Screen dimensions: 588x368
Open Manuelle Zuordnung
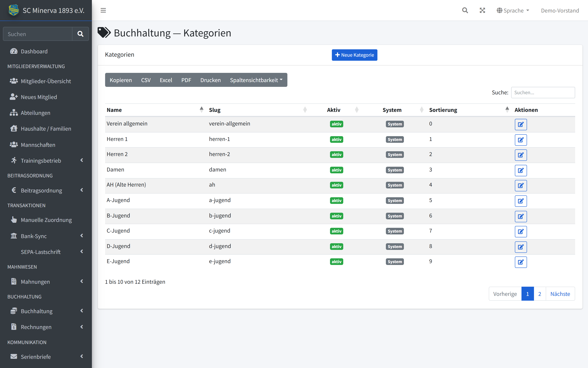(46, 220)
